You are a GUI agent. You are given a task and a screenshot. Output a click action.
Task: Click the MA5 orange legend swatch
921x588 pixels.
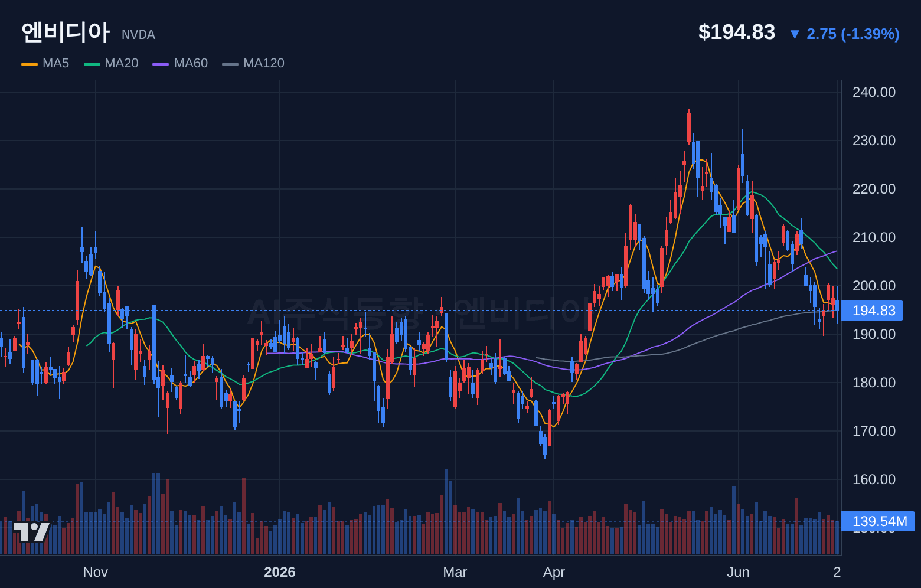30,64
